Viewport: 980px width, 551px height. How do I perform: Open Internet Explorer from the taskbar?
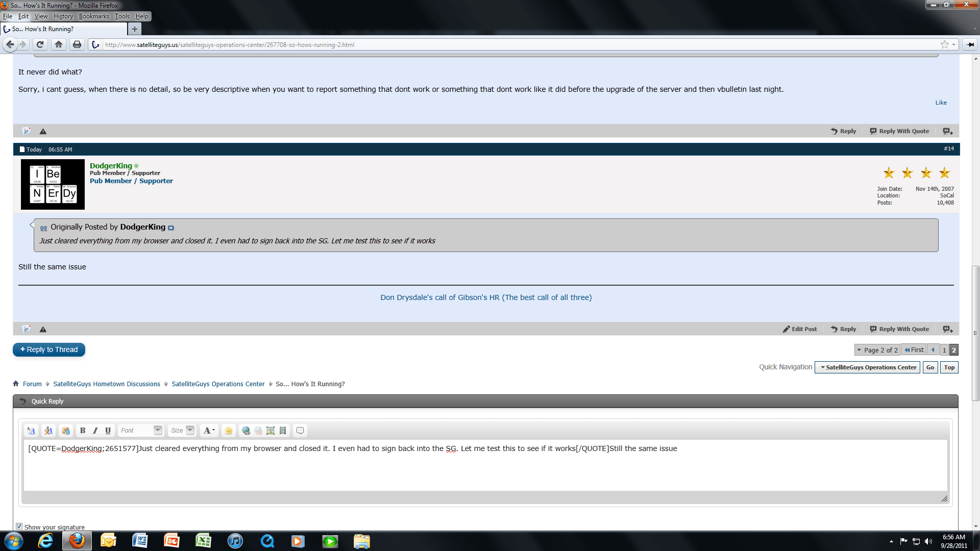[45, 541]
